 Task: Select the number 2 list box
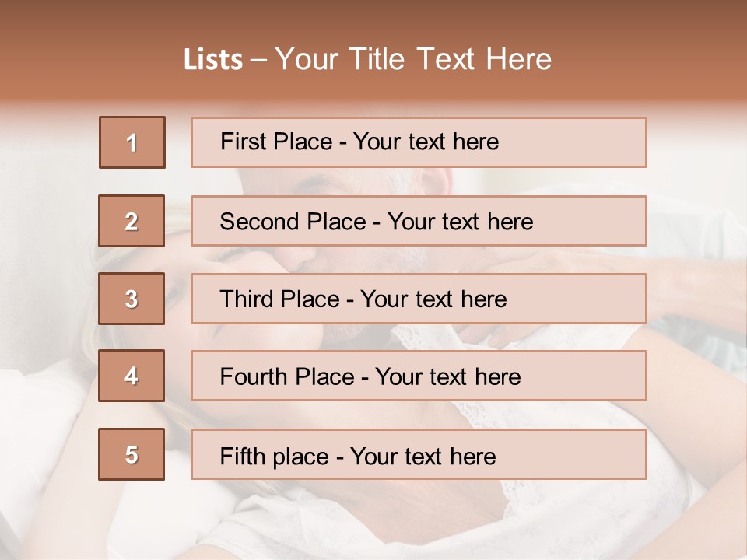coord(132,221)
